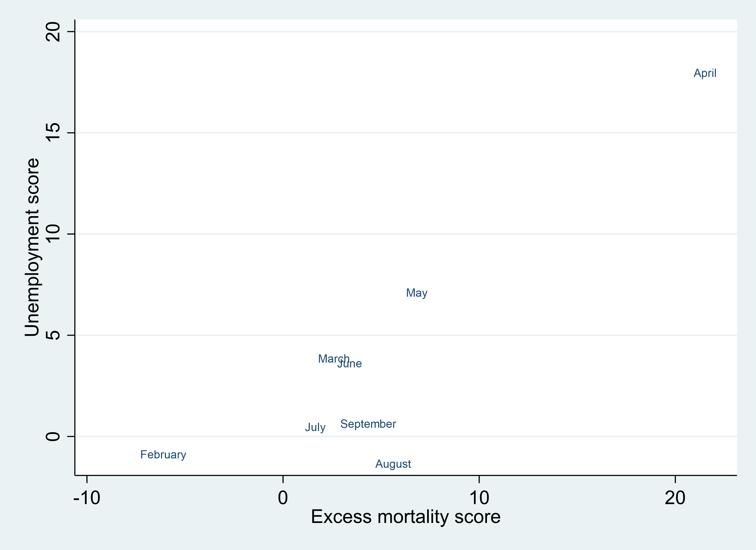Click the 0 tick label on y-axis

click(x=53, y=436)
